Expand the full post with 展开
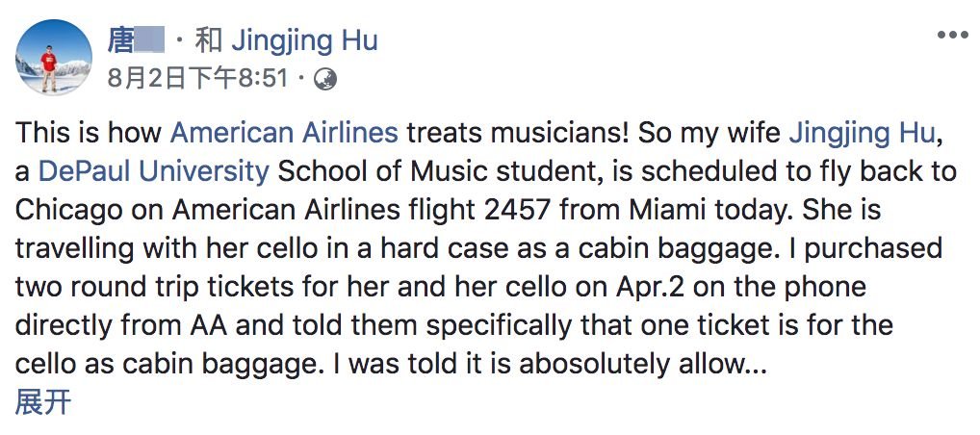 click(x=43, y=402)
